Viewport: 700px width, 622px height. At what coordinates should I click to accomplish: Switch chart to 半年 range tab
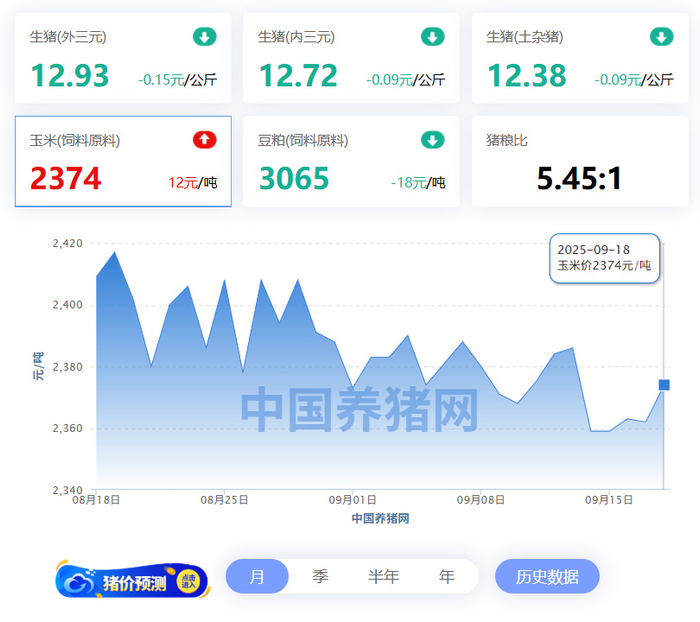(383, 576)
